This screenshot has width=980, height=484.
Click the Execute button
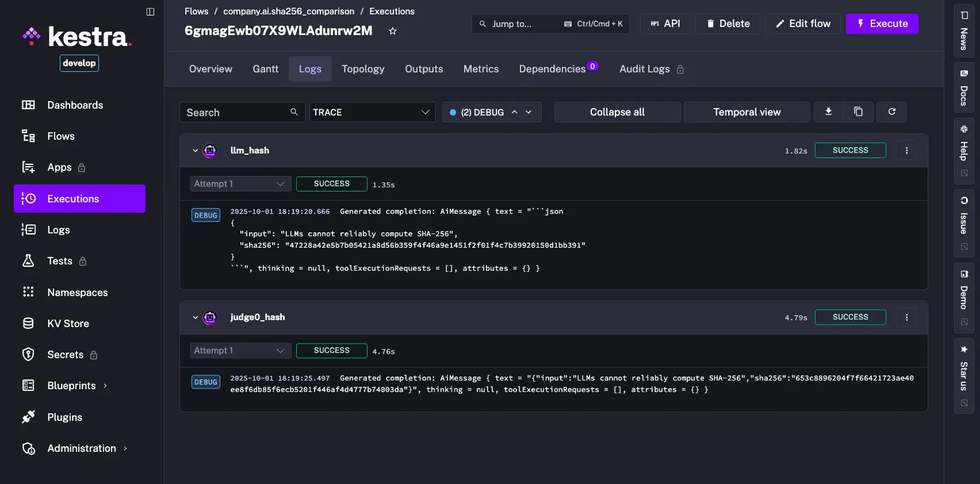pos(882,24)
